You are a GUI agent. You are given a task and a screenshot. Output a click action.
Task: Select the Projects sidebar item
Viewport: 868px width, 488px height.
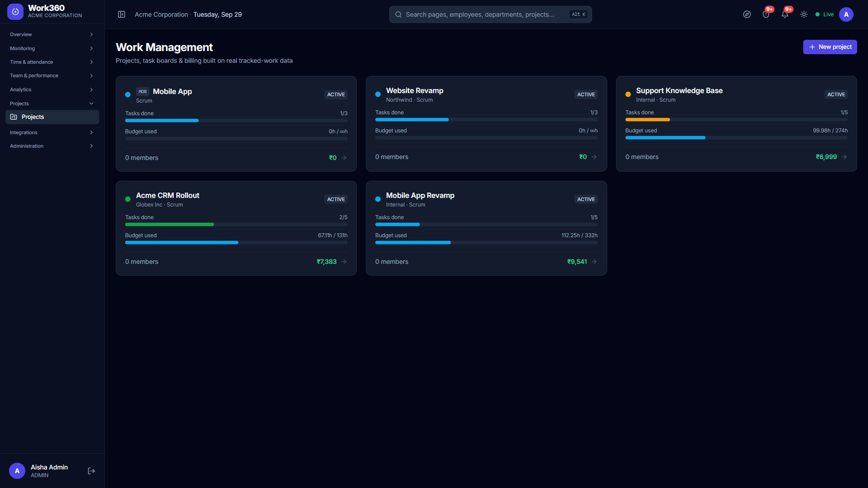pyautogui.click(x=52, y=117)
